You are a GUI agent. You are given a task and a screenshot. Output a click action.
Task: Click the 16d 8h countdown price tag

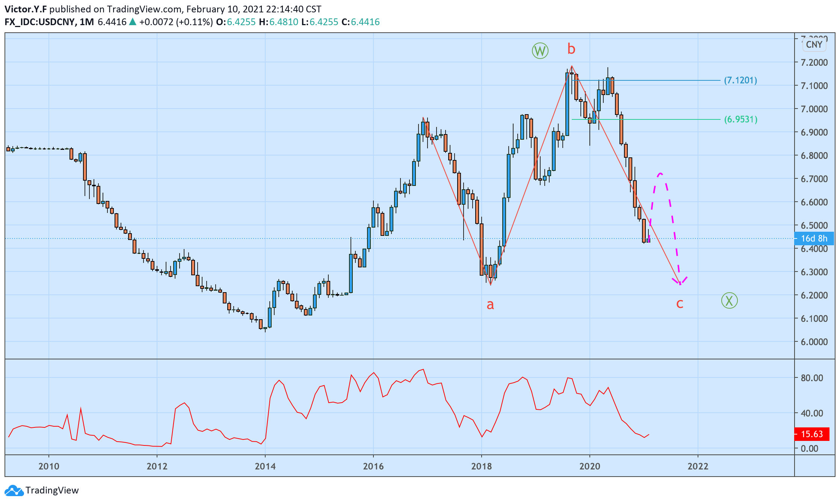click(814, 238)
